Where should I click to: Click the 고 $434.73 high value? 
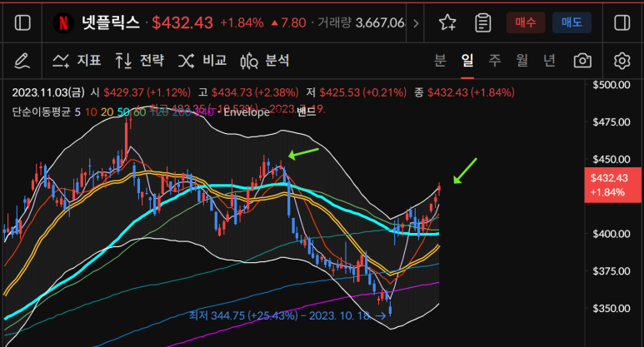click(248, 92)
